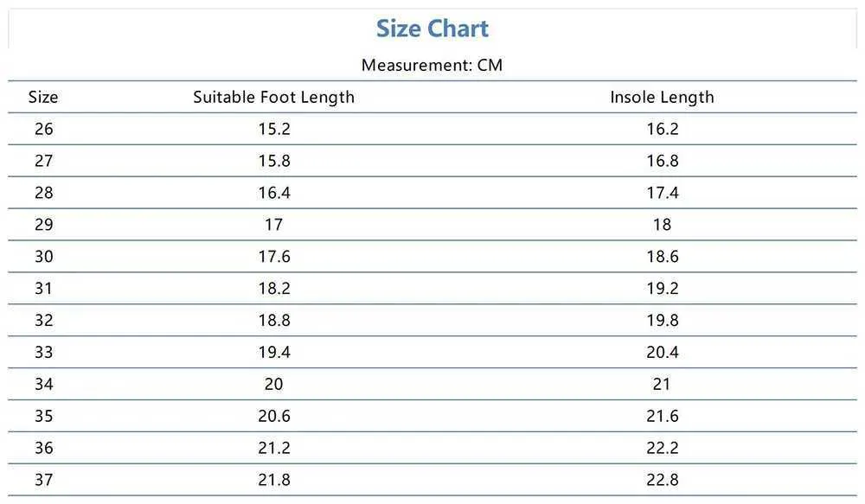Select size 35 row label

pos(43,416)
